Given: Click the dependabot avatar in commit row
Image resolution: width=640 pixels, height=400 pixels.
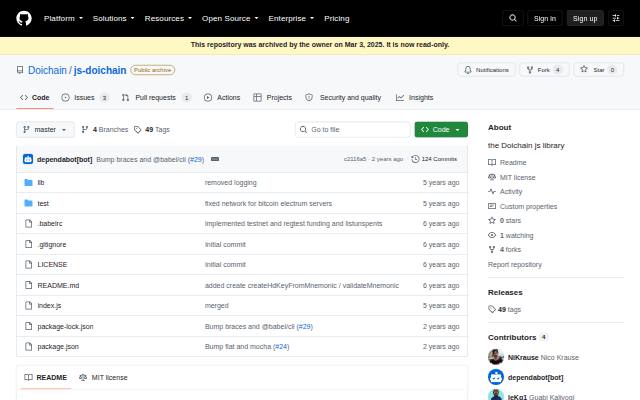Looking at the screenshot, I should (28, 159).
